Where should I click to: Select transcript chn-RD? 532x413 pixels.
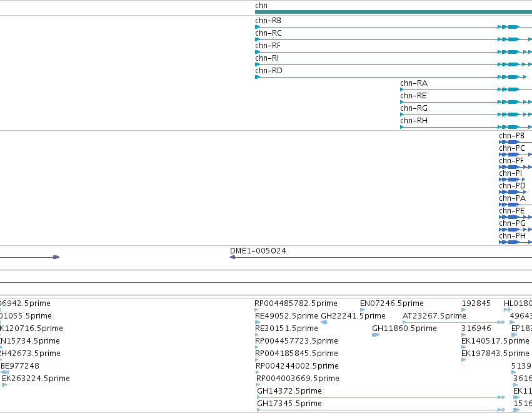click(x=269, y=71)
